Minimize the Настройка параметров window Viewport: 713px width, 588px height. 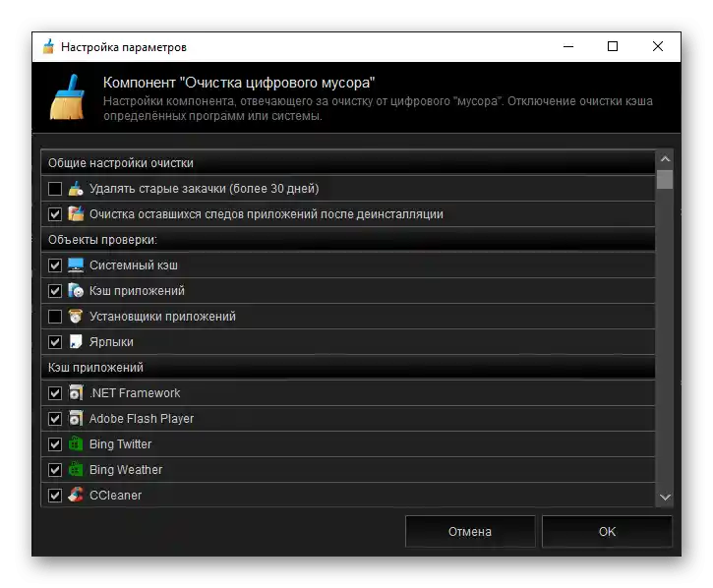pyautogui.click(x=568, y=46)
